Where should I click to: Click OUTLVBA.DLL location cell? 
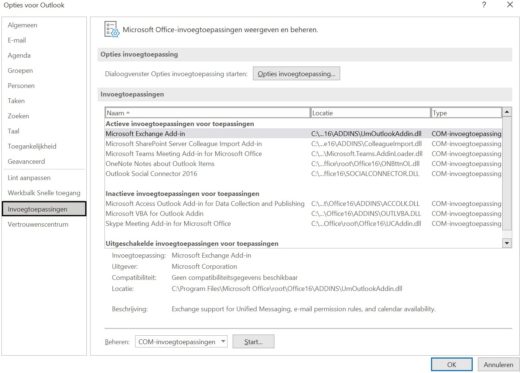point(366,214)
